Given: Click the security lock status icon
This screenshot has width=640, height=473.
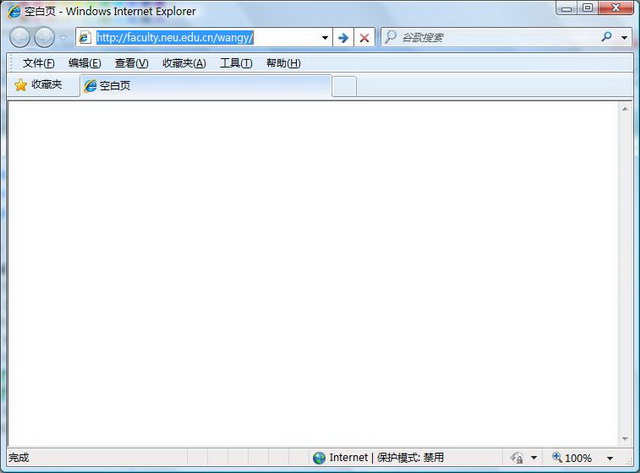Looking at the screenshot, I should pyautogui.click(x=517, y=458).
